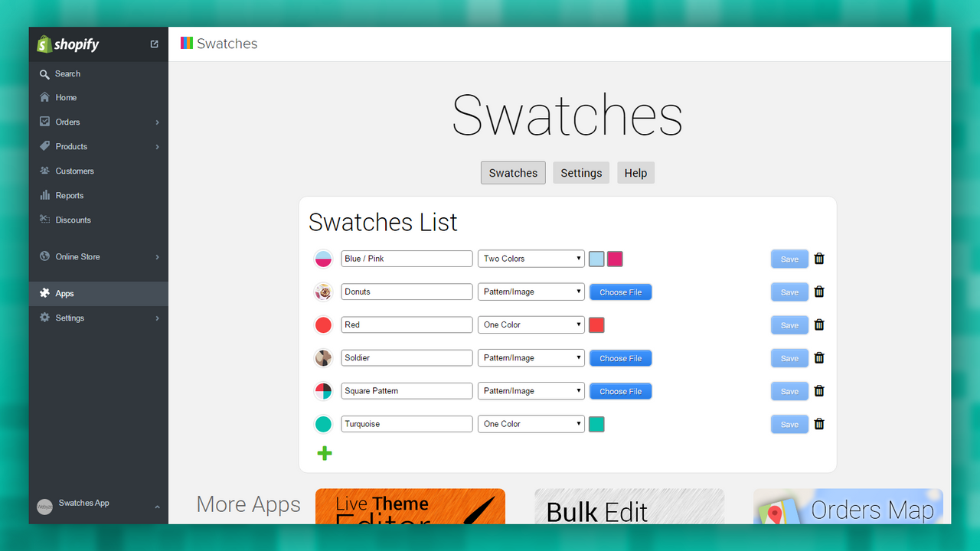Open the Discounts section

point(44,220)
